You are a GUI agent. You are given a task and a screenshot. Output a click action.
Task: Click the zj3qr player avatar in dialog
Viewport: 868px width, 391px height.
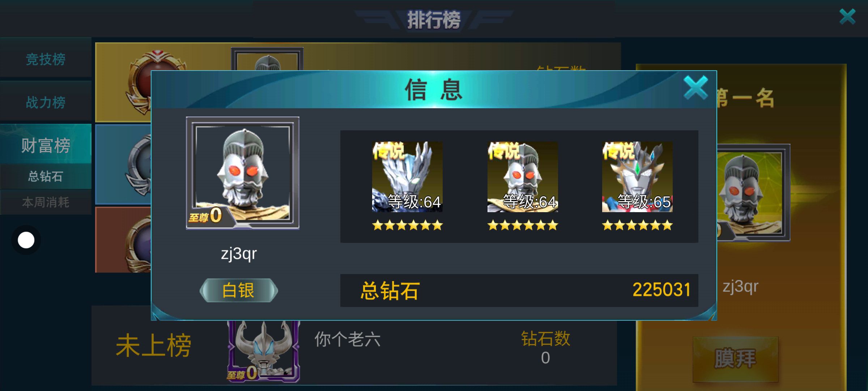(x=242, y=173)
